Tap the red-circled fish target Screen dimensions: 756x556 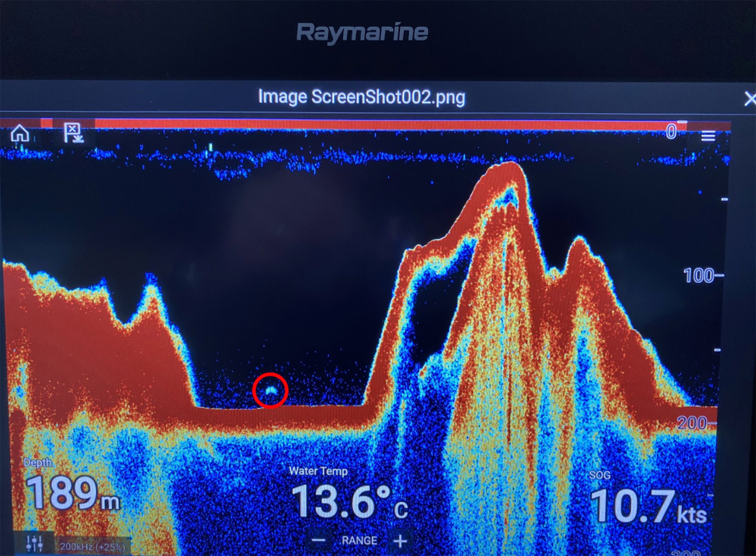click(x=271, y=390)
